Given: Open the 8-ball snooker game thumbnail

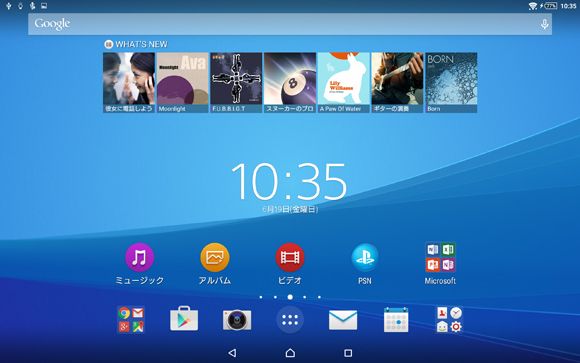Looking at the screenshot, I should [x=290, y=83].
